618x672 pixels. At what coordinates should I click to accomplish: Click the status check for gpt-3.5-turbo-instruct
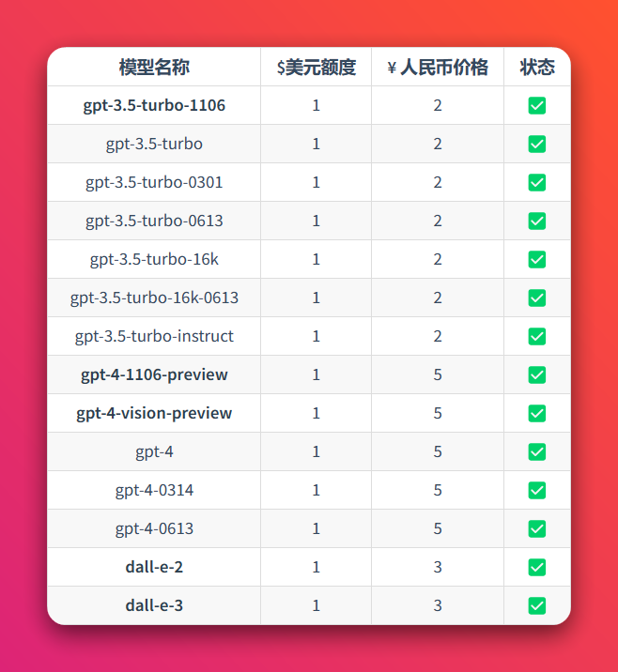coord(537,336)
